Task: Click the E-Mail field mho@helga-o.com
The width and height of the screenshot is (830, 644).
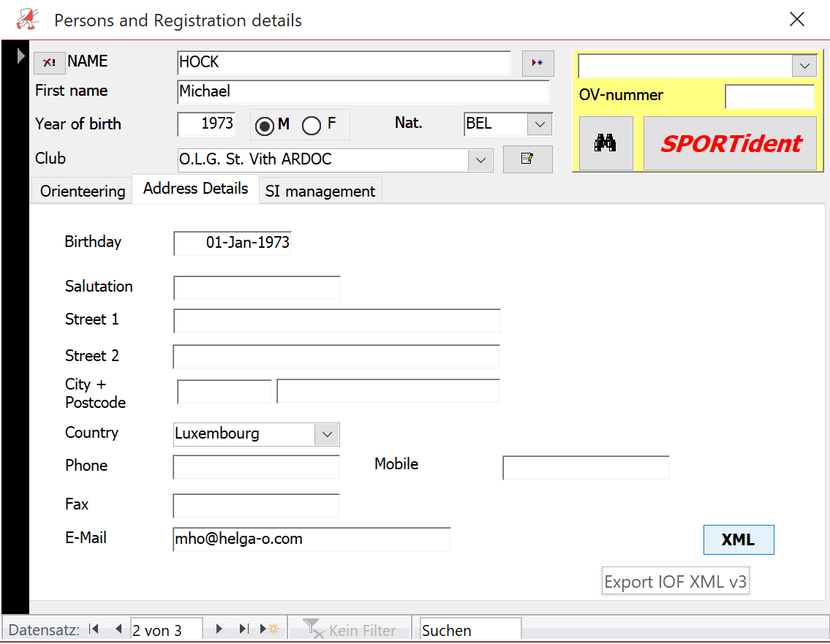Action: pyautogui.click(x=312, y=539)
